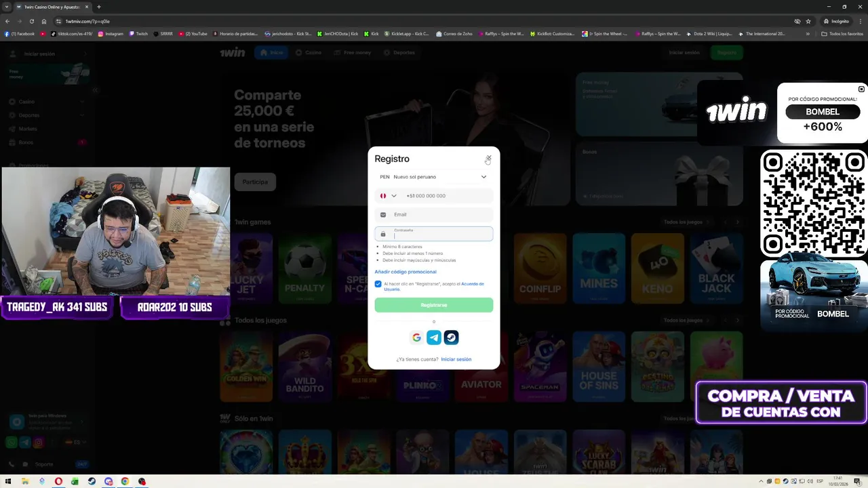Open the Free money header tab

coord(352,52)
